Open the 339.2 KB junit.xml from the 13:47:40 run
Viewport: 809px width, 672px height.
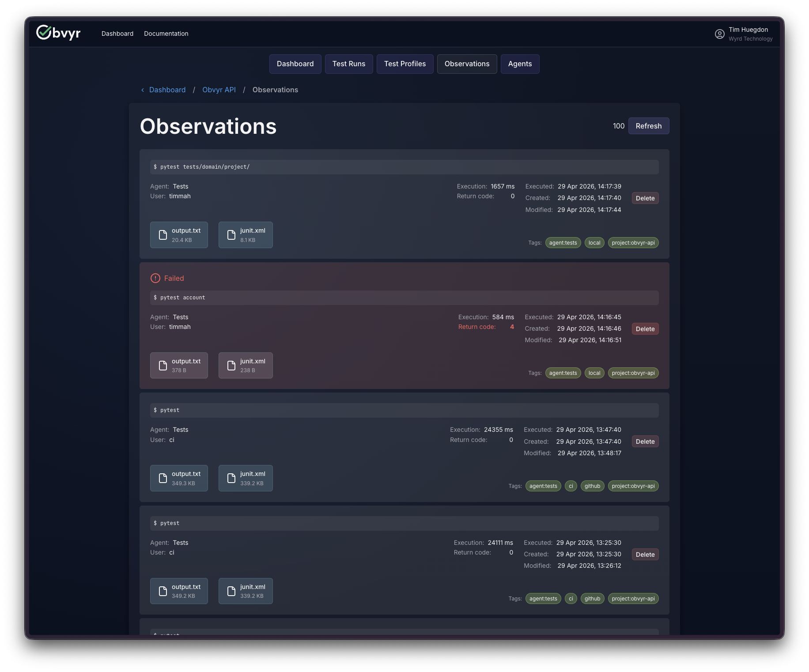246,478
